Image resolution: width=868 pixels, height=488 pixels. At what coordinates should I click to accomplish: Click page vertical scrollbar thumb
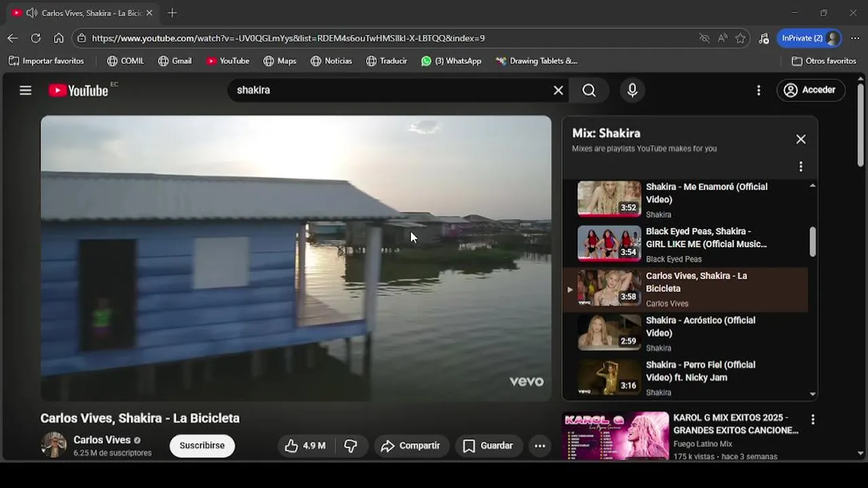pos(861,125)
